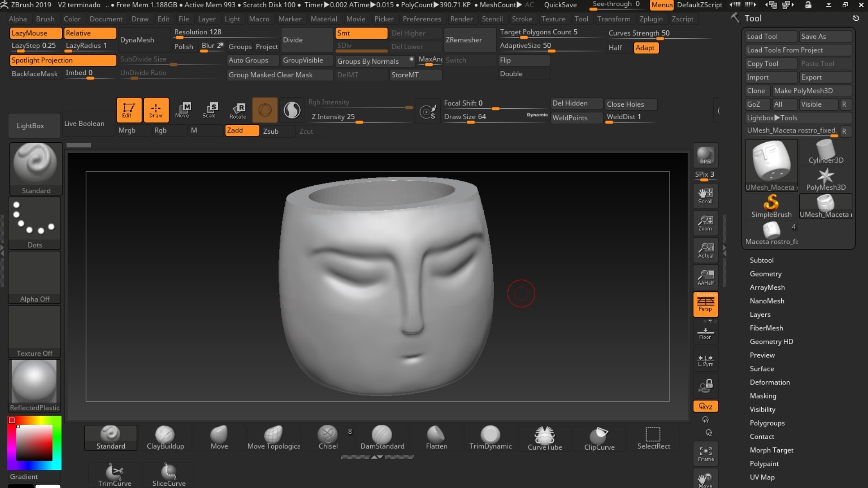The height and width of the screenshot is (488, 868).
Task: Expand the Subtool palette section
Action: [x=761, y=260]
